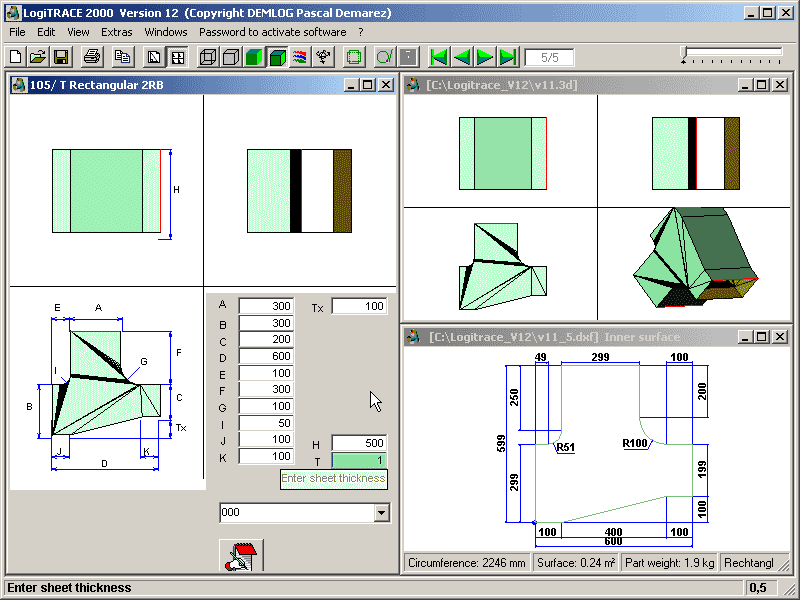This screenshot has width=800, height=600.
Task: Open the Extras menu
Action: (116, 32)
